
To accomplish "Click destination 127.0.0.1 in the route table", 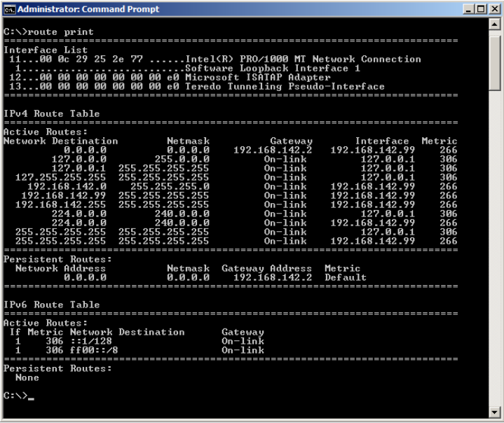I will tap(79, 168).
